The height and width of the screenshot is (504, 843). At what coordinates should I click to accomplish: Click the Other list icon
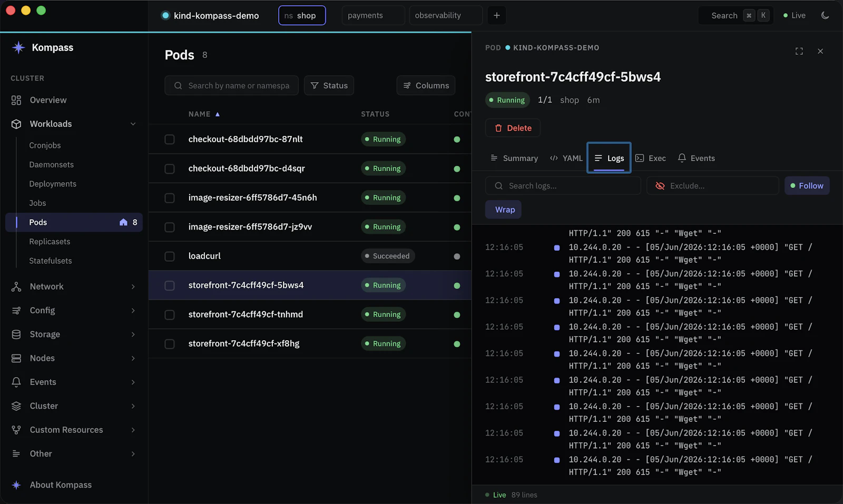point(16,453)
